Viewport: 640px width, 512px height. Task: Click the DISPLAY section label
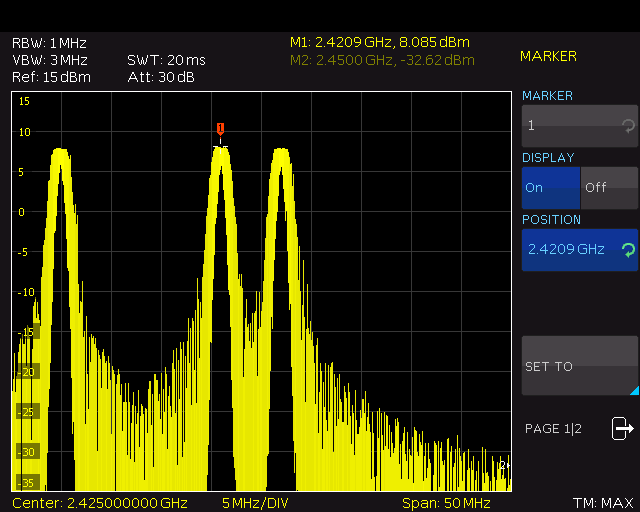(548, 158)
